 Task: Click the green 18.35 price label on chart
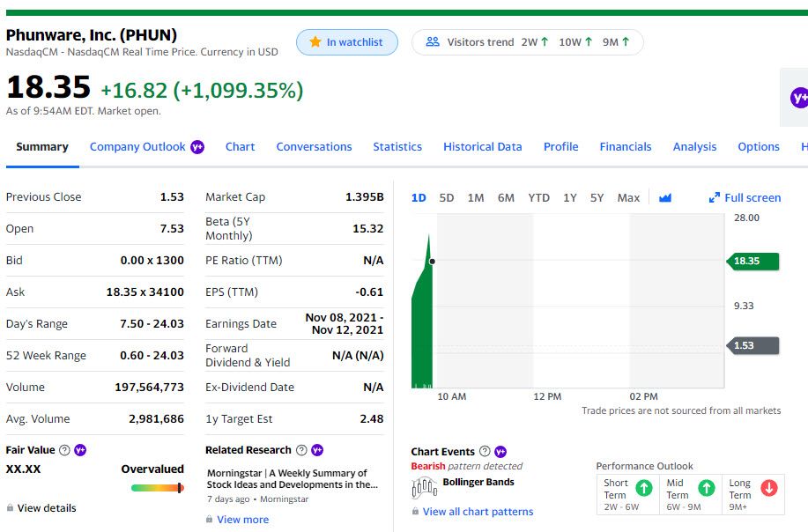752,261
